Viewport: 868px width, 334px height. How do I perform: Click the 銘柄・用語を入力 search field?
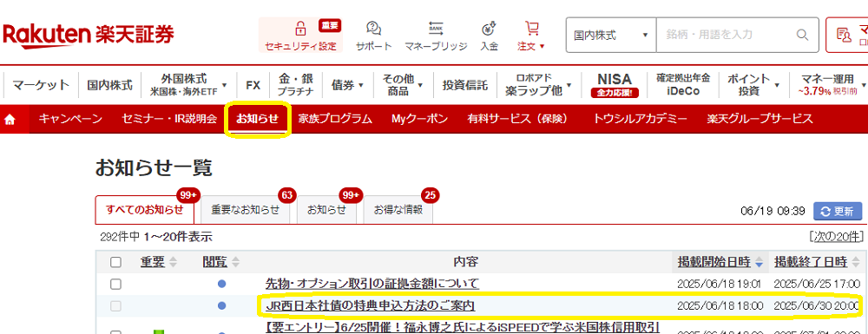(x=727, y=35)
